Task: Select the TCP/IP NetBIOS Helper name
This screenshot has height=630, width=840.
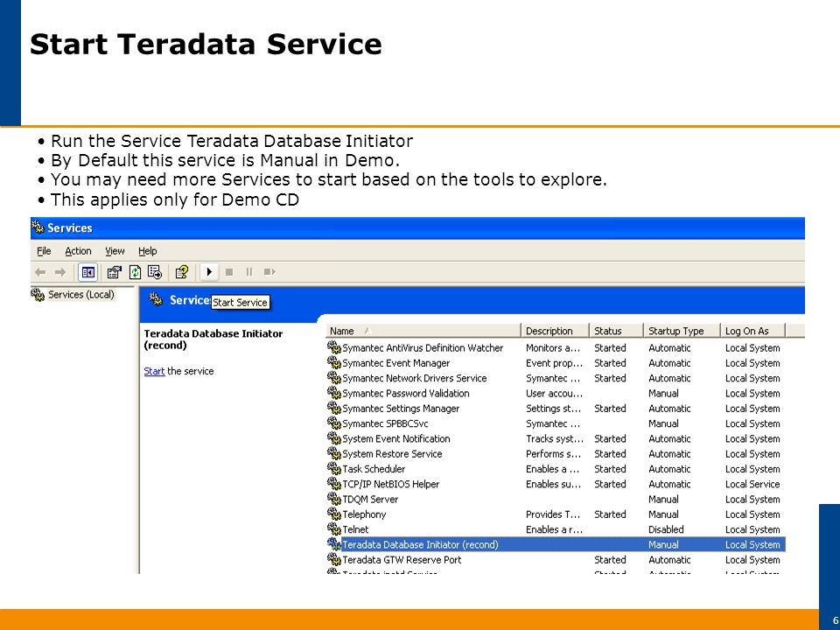Action: coord(390,484)
